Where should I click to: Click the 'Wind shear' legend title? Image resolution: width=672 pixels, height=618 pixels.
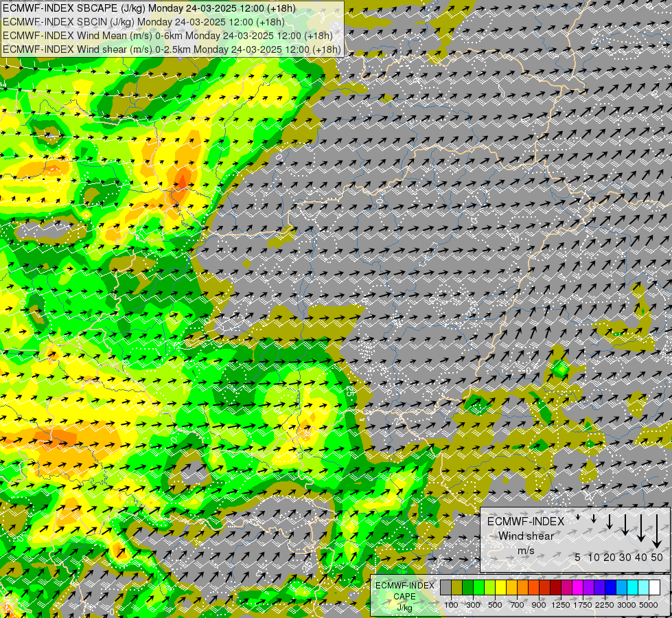[526, 536]
